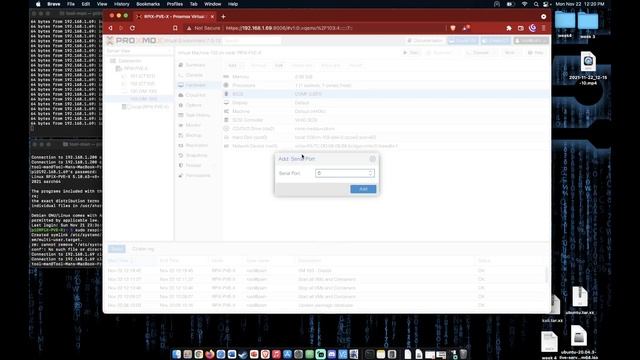The height and width of the screenshot is (360, 640).
Task: Open the Bookmarks menu in menu bar
Action: click(x=148, y=4)
